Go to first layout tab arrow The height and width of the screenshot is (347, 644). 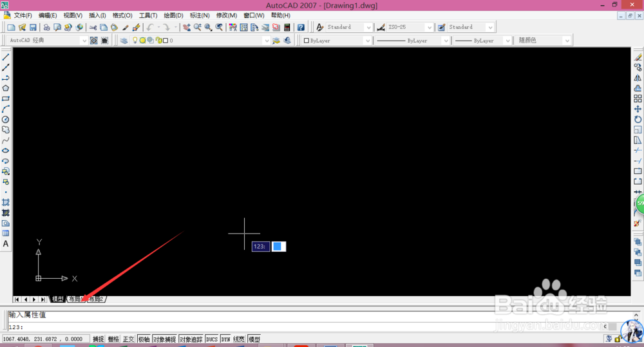(17, 299)
